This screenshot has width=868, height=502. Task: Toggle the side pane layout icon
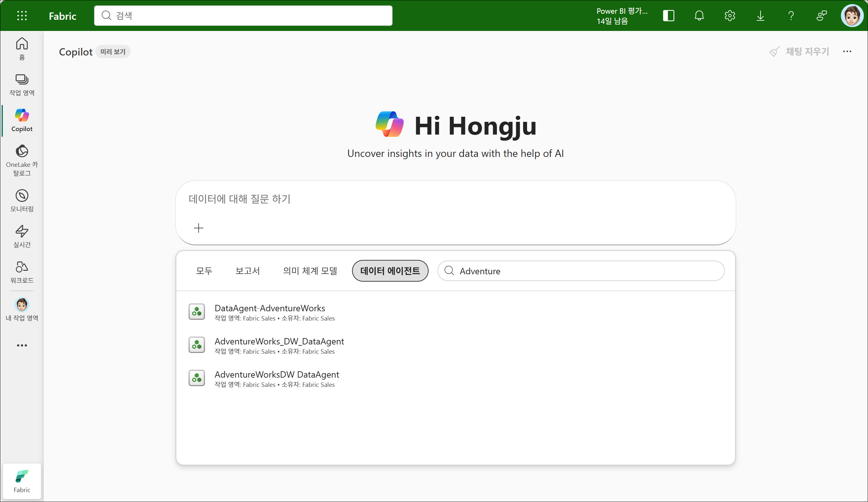[x=668, y=16]
